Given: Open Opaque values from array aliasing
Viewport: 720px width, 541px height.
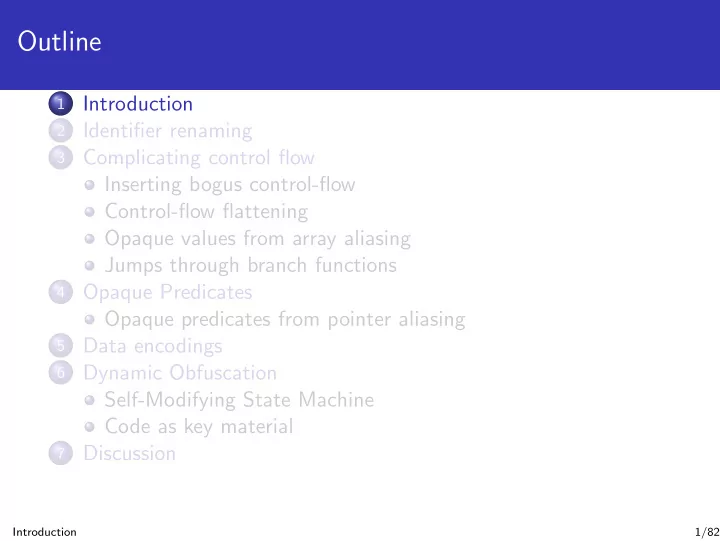Looking at the screenshot, I should point(258,239).
